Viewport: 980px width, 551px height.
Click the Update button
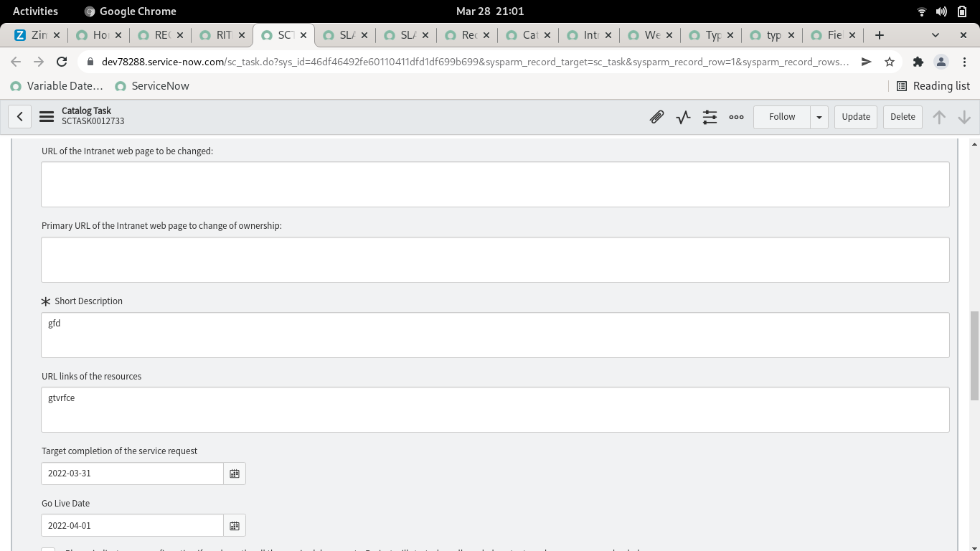(x=855, y=116)
